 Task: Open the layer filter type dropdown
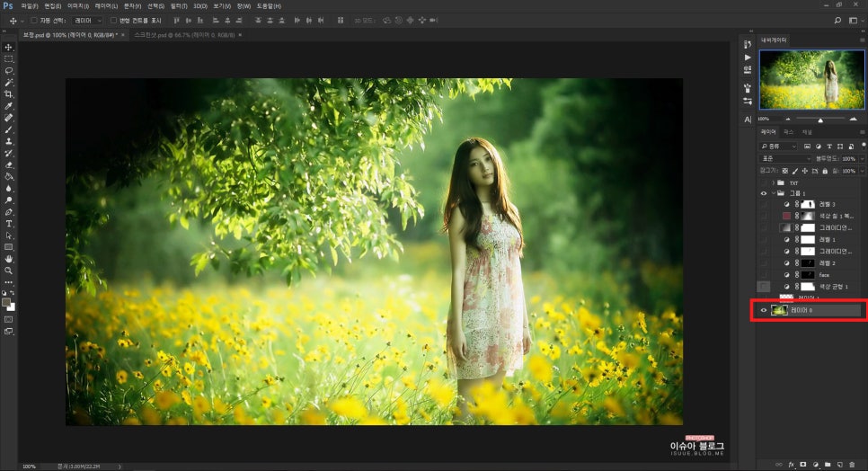[x=778, y=147]
